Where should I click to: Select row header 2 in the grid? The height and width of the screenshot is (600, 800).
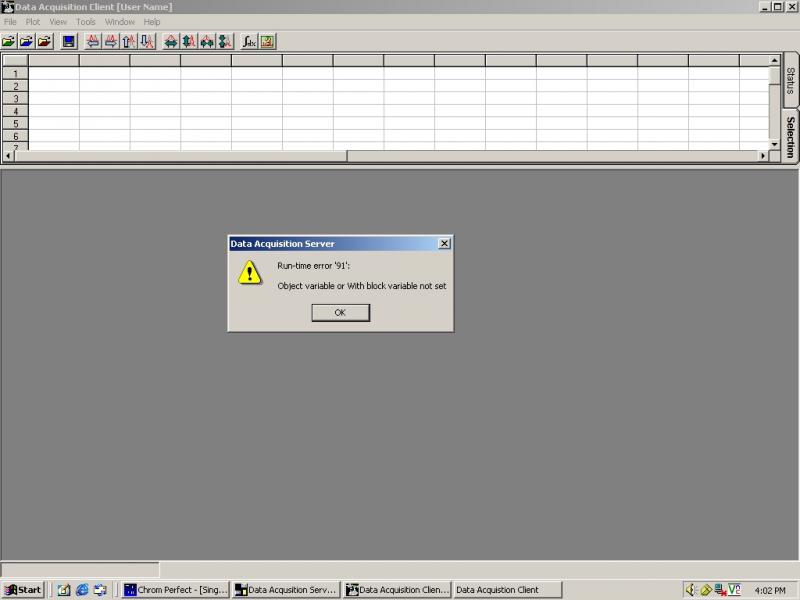pos(15,86)
